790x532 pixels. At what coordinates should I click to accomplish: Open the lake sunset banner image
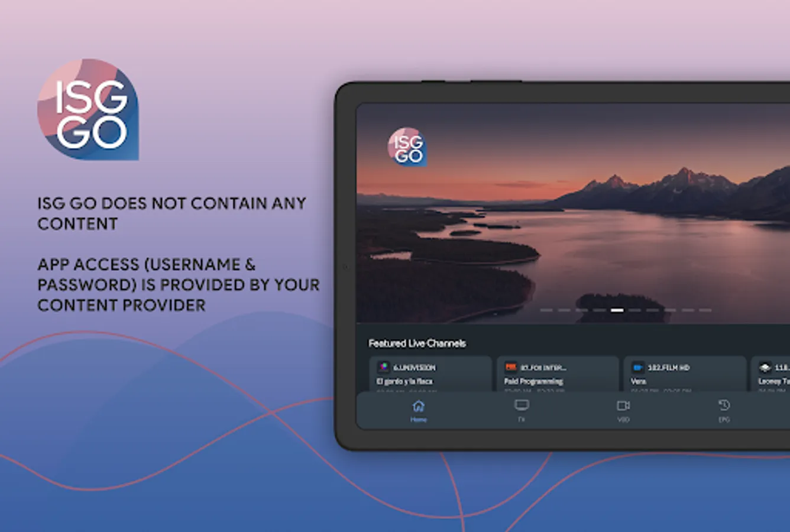pyautogui.click(x=573, y=213)
